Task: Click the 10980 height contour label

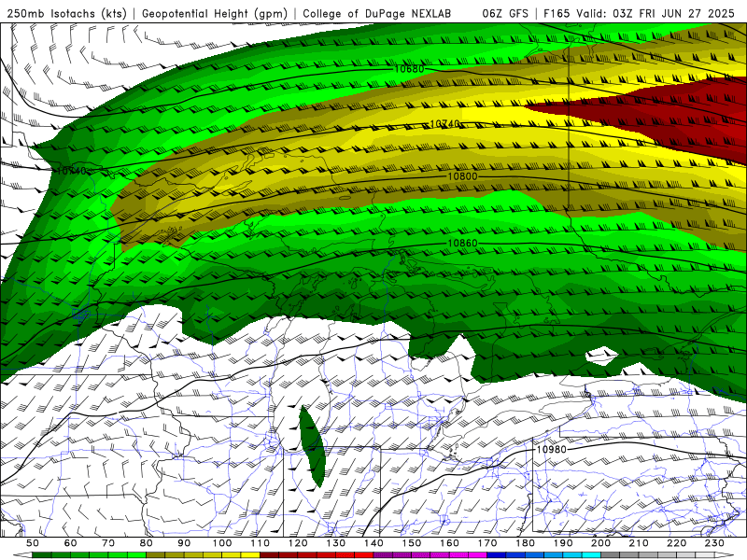Action: point(551,450)
